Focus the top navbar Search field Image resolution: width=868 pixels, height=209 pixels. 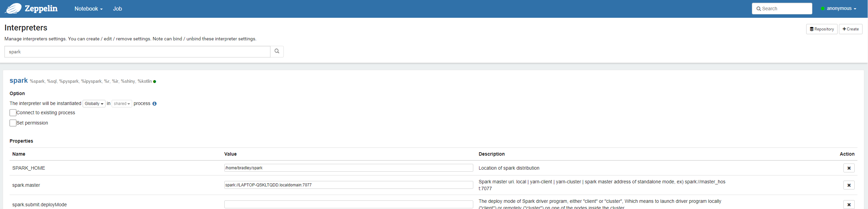coord(782,9)
